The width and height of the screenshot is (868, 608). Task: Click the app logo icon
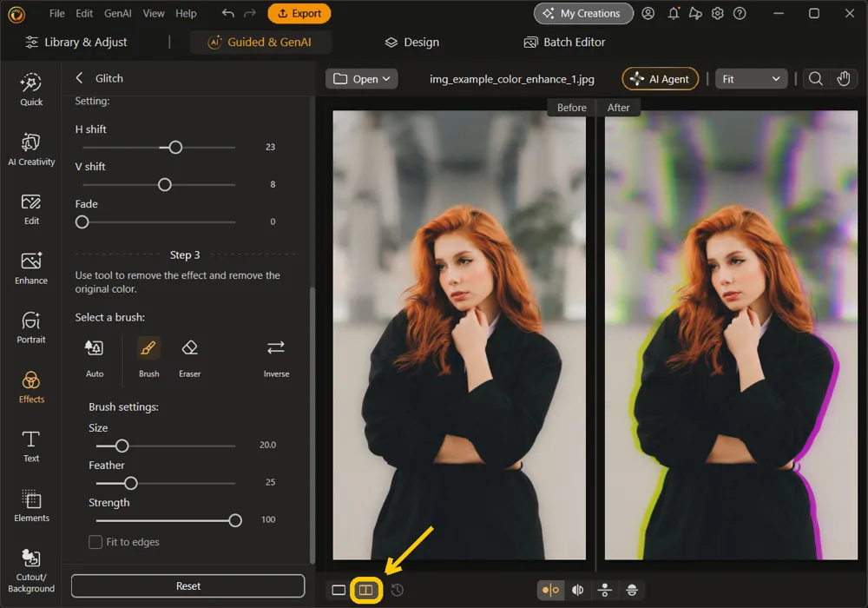(16, 14)
